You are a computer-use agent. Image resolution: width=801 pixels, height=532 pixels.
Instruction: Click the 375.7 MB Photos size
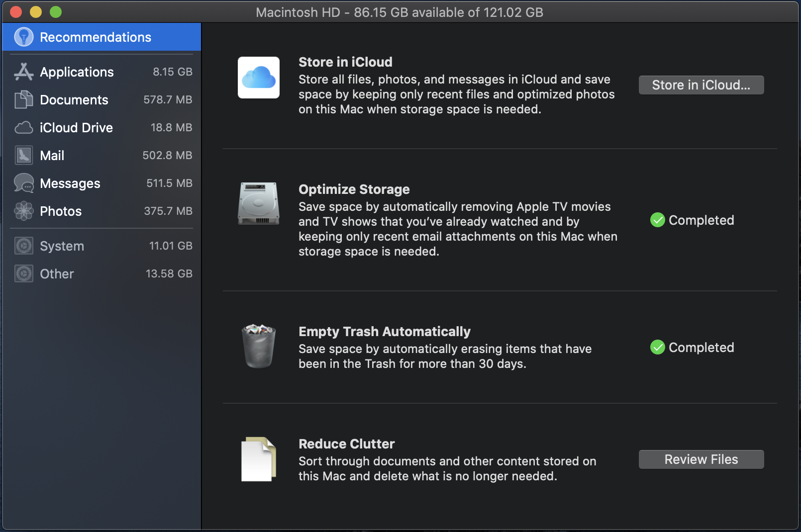pos(168,211)
